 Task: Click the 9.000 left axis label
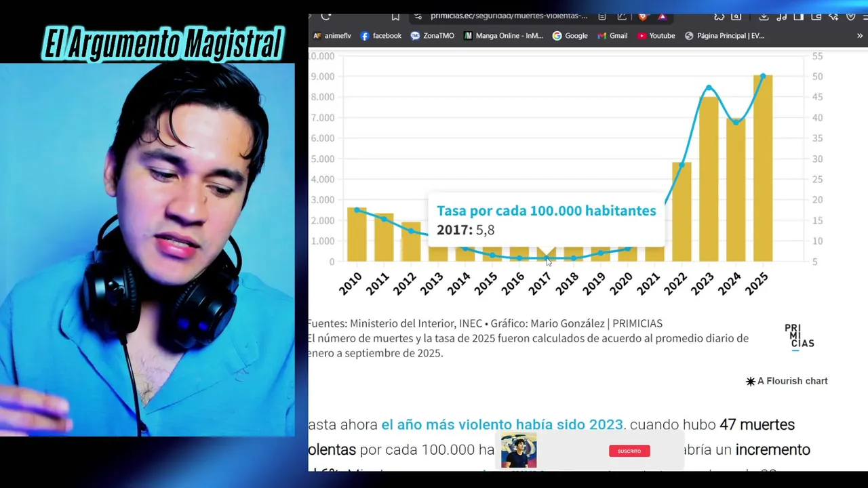pyautogui.click(x=323, y=77)
